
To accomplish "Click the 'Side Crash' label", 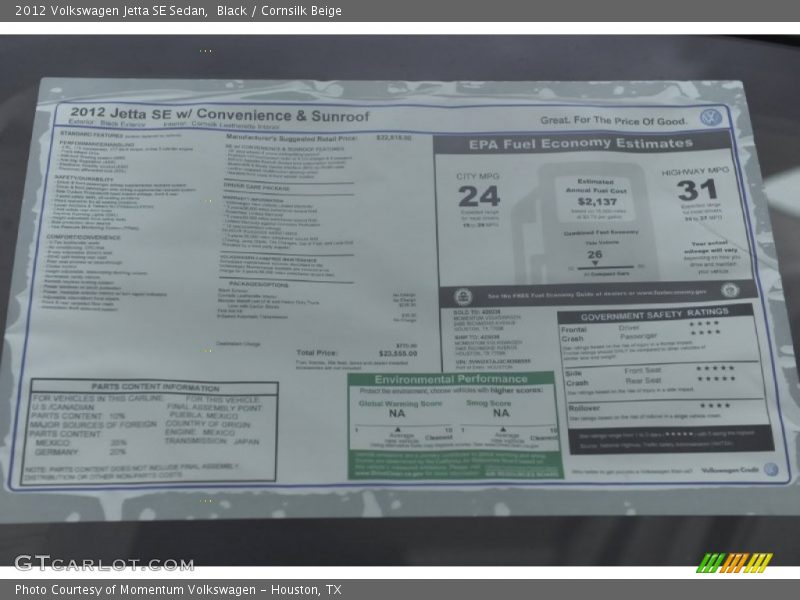I will pos(577,378).
